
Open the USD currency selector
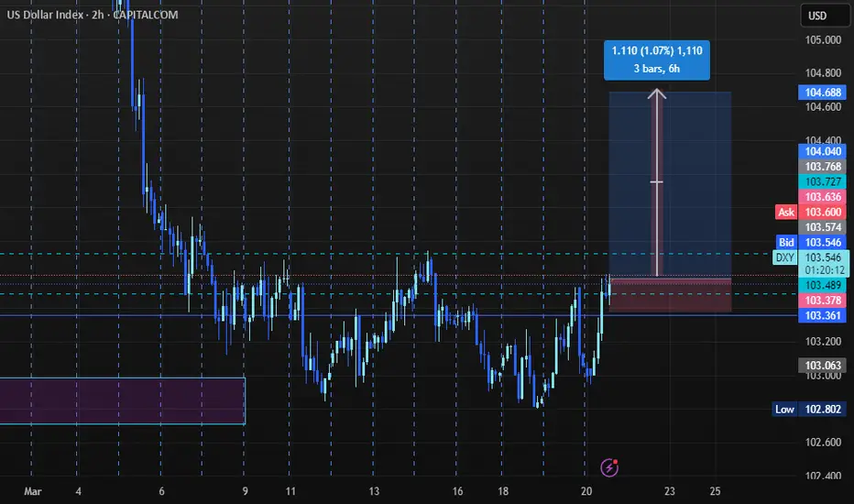coord(823,16)
